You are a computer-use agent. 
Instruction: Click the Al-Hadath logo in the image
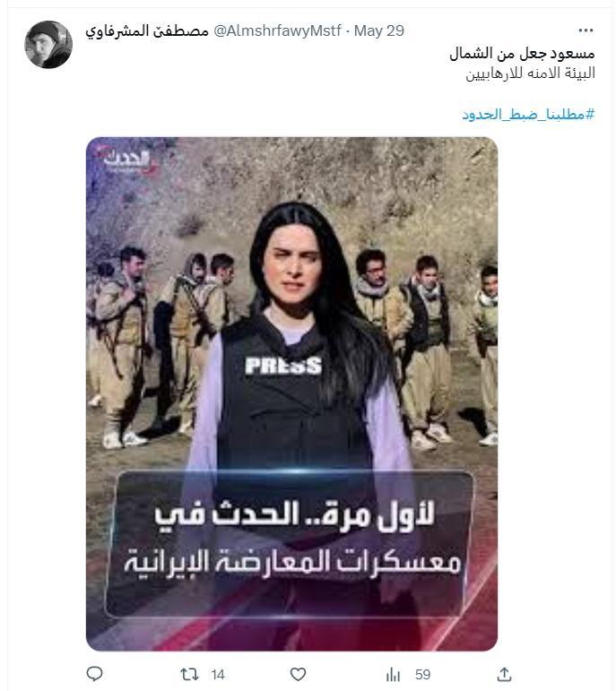[x=128, y=160]
